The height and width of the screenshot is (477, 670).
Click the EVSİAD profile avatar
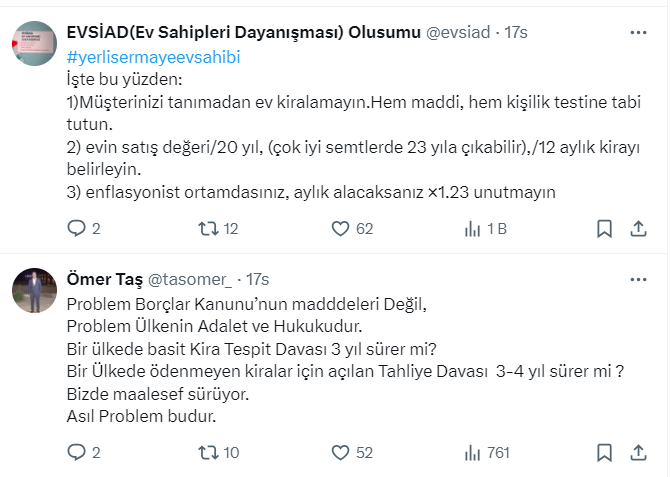34,43
